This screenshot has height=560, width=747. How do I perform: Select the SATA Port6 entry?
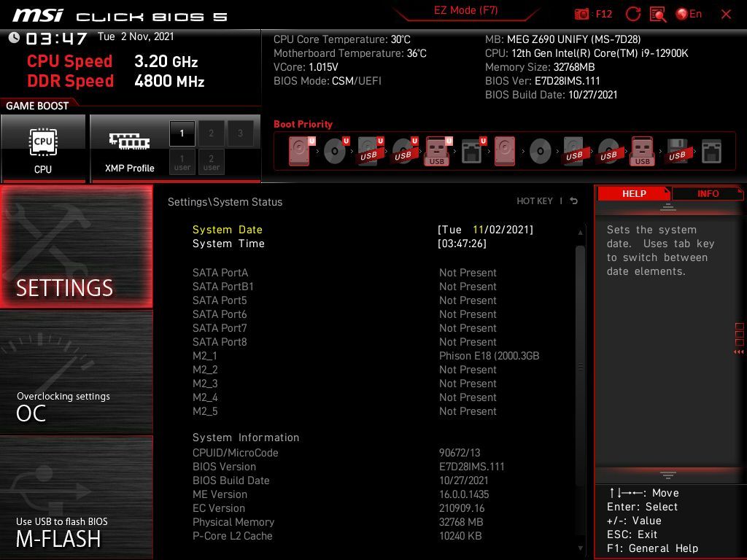220,314
